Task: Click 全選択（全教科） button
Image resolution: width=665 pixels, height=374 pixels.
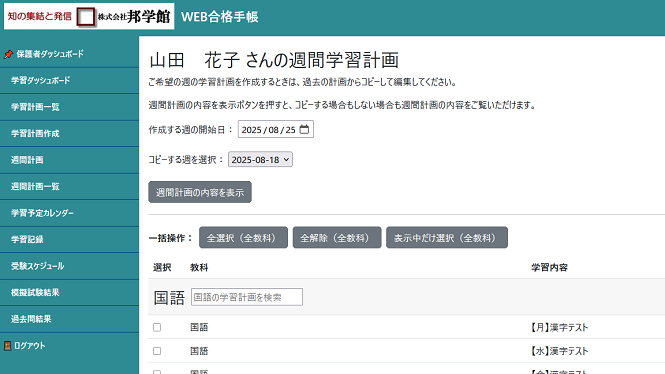Action: pos(243,237)
